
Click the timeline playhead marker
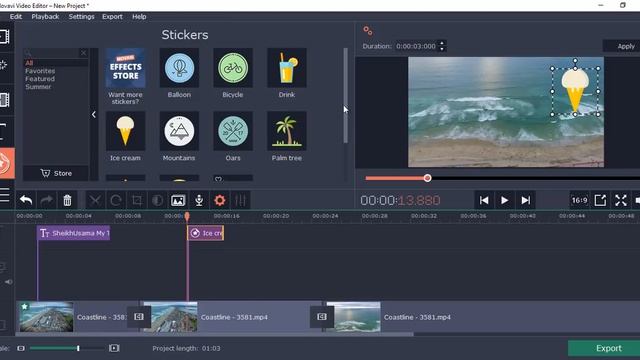tap(187, 216)
